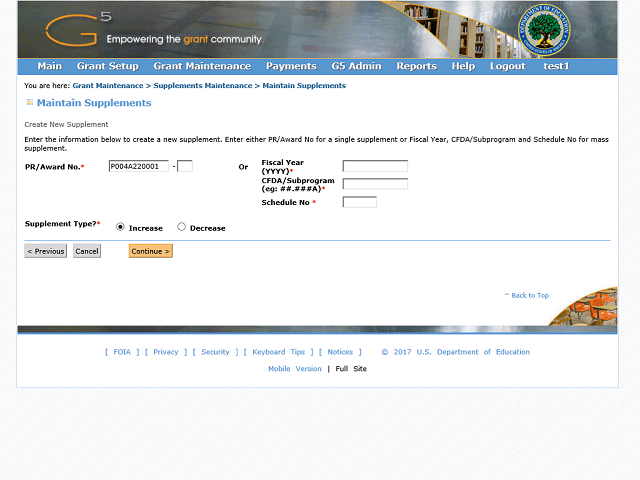
Task: Click Logout in the navigation bar
Action: tap(507, 66)
